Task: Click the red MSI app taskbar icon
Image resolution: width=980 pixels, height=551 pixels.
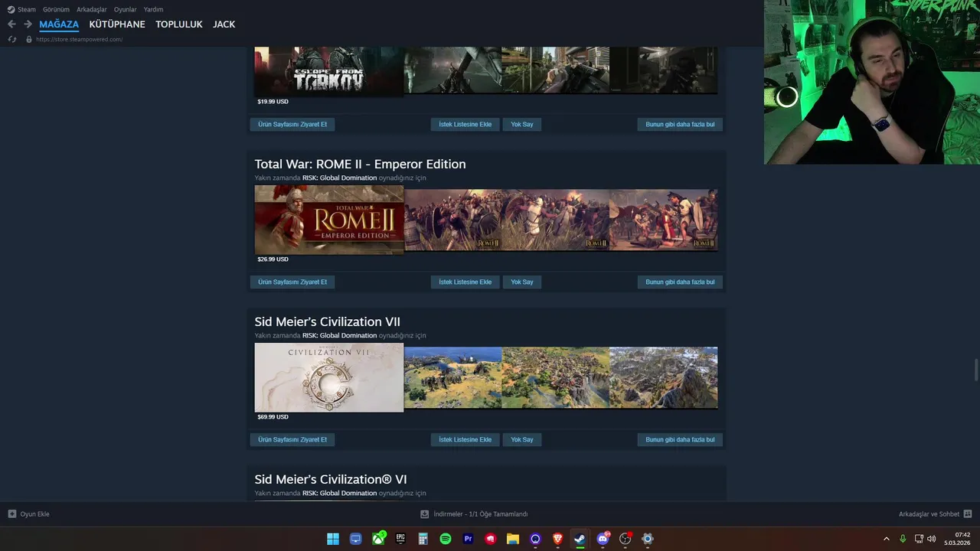Action: [x=490, y=539]
